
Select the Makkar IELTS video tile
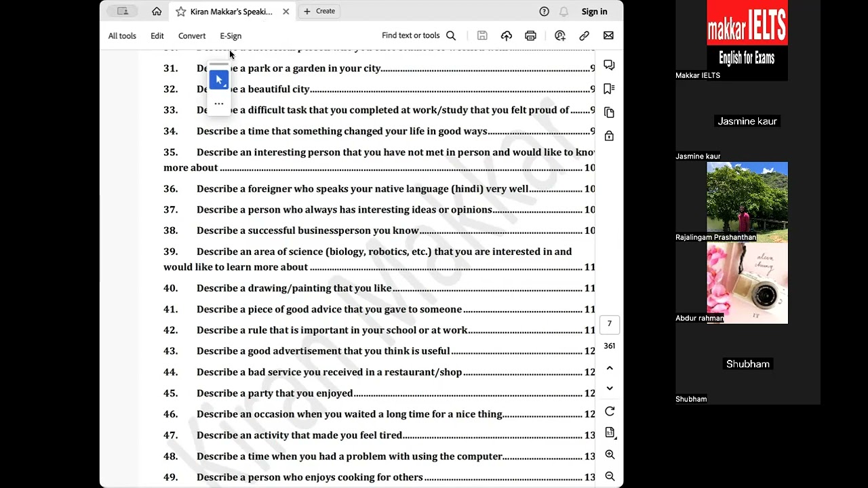(747, 40)
